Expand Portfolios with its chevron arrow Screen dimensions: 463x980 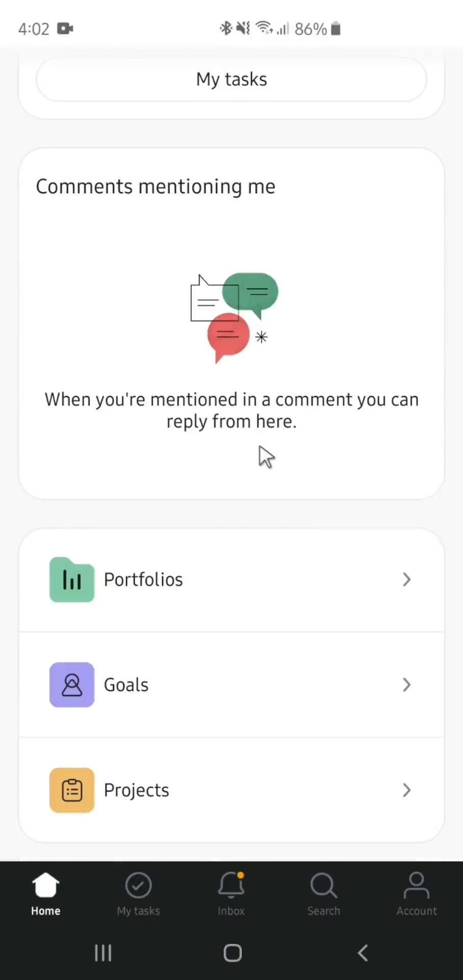[x=406, y=580]
